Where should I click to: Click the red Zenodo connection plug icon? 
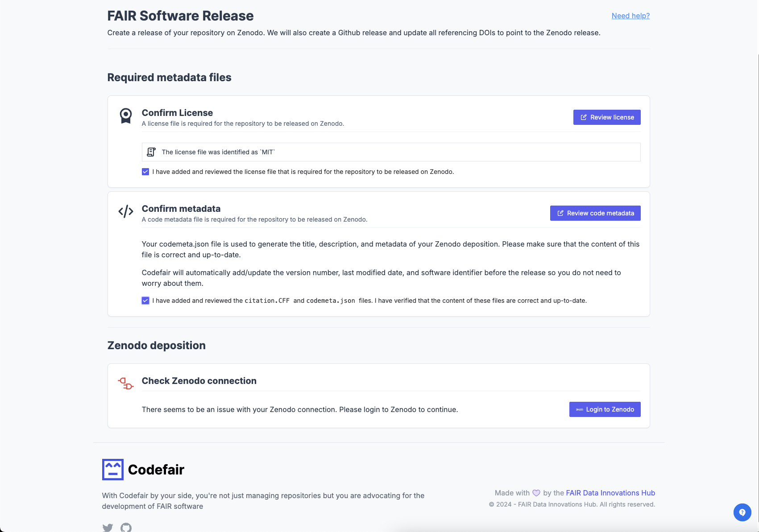point(126,383)
